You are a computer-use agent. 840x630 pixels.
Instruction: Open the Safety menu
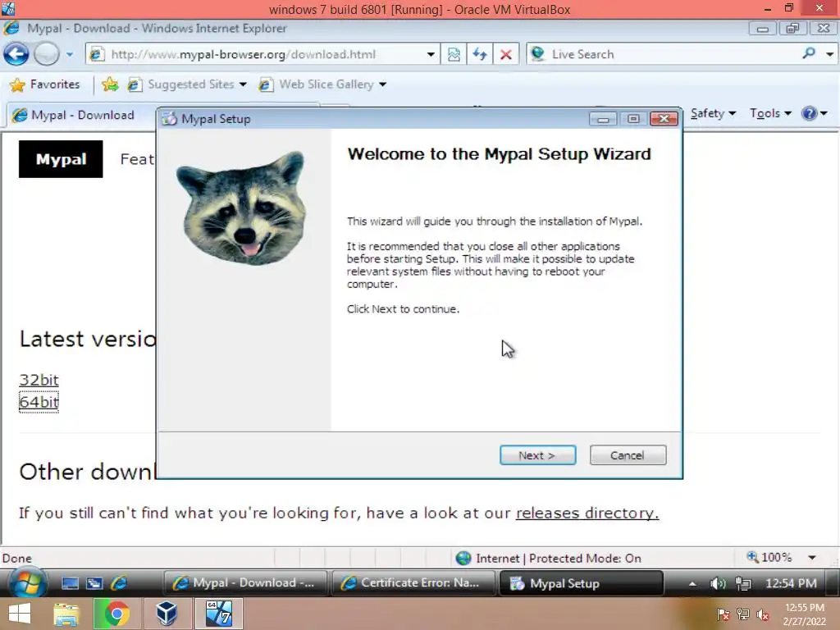click(713, 113)
